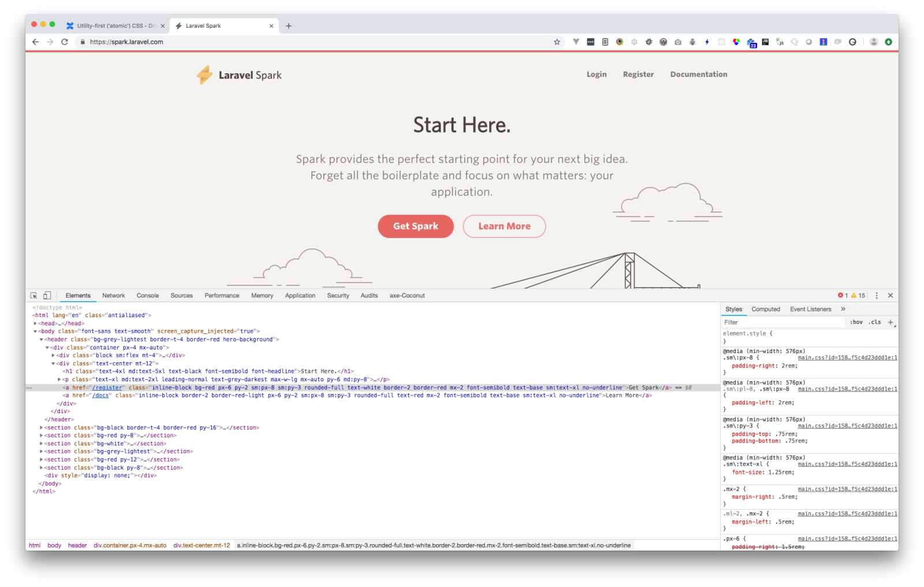Open the Event Listeners tab
Screen dimensions: 924x587
(x=811, y=309)
